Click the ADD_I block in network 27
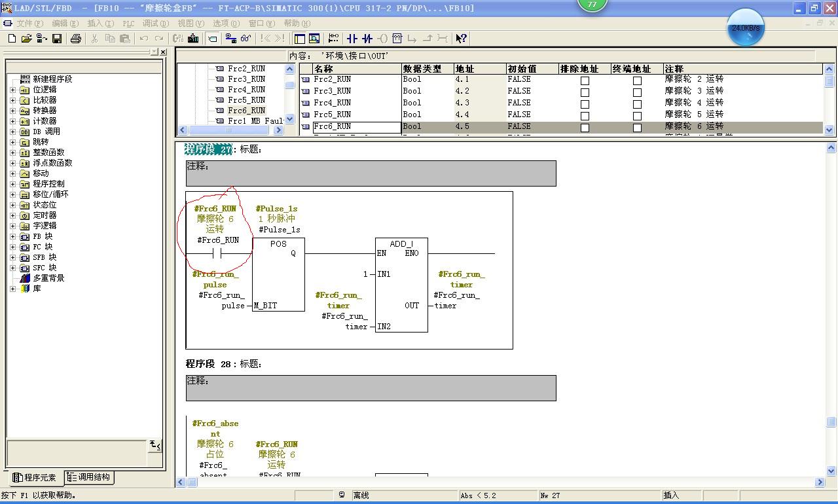838x504 pixels. [401, 285]
